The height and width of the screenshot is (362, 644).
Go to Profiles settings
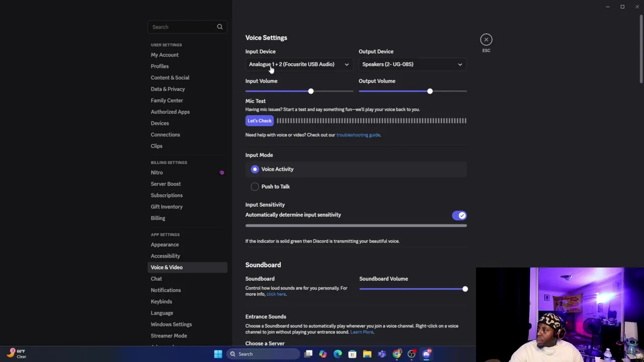[x=159, y=66]
